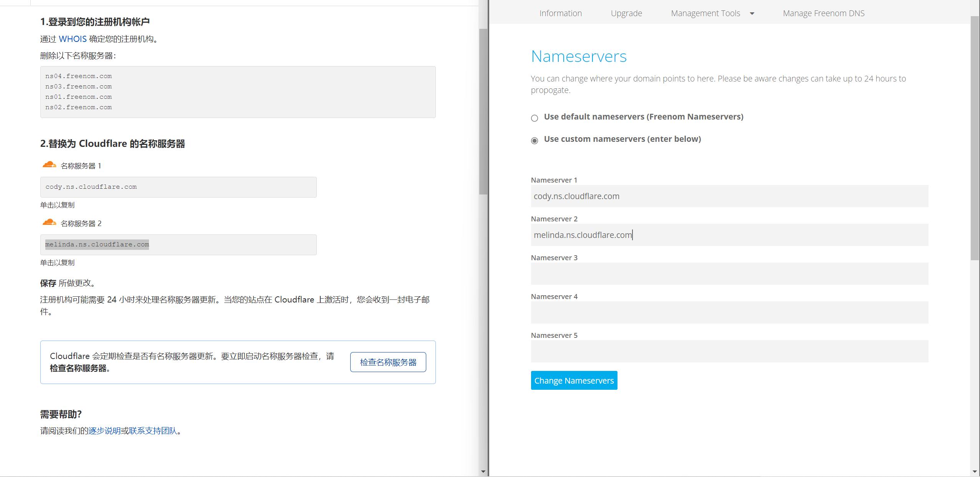Edit the Nameserver 1 field showing cody.ns.cloudflare.com
This screenshot has height=477, width=980.
(728, 196)
